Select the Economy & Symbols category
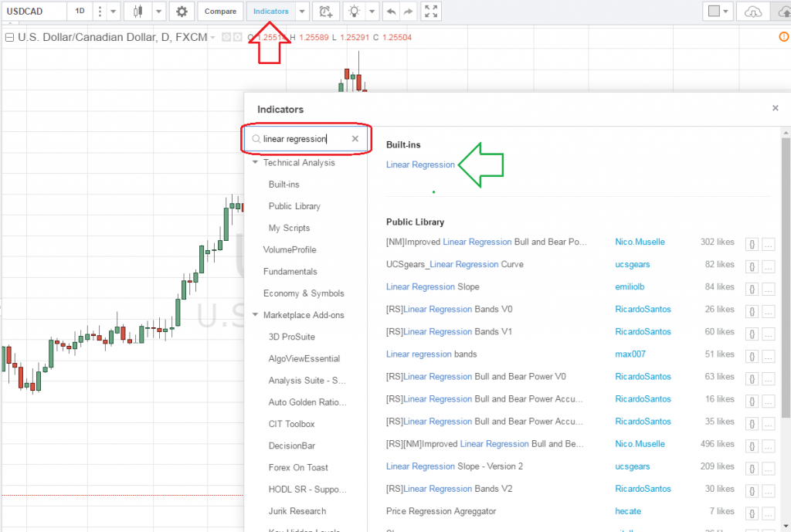Image resolution: width=791 pixels, height=532 pixels. [x=304, y=293]
